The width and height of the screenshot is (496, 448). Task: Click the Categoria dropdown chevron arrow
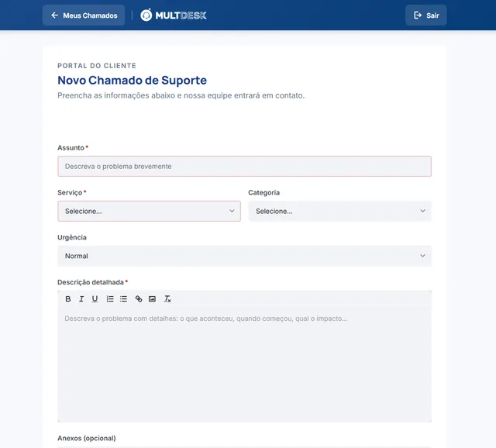coord(422,211)
